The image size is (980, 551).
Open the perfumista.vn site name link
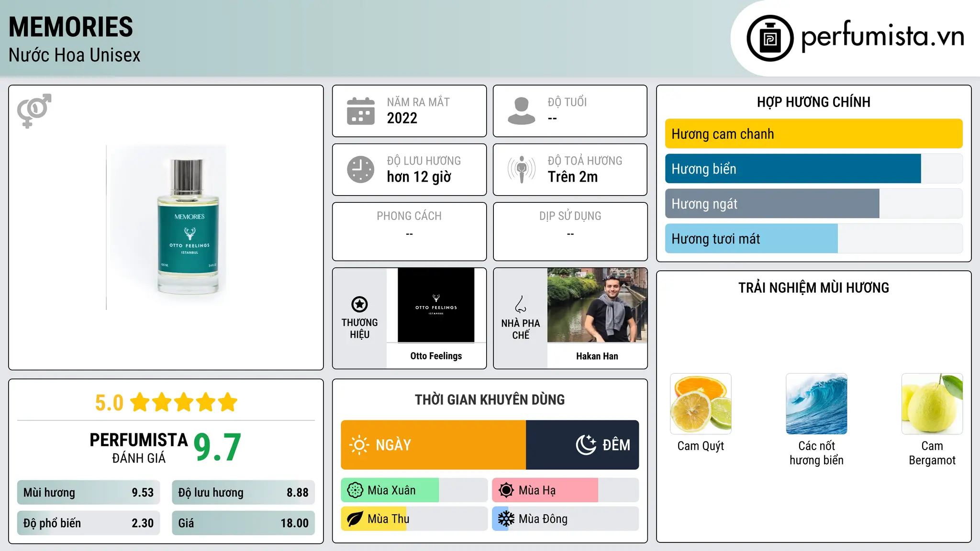883,36
